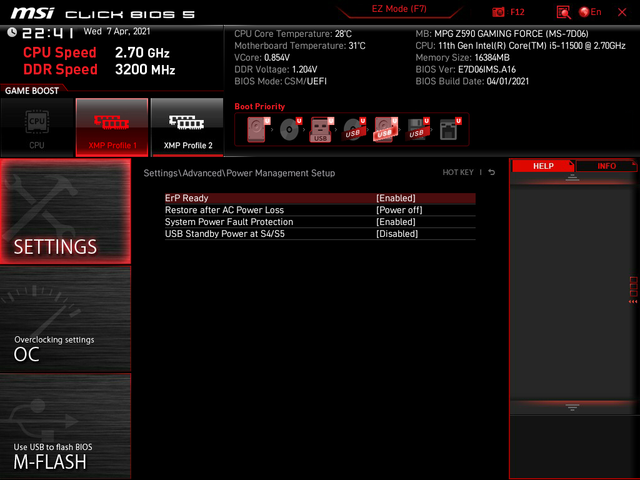Click the BIOS Build Date 04/01/2021 text

pyautogui.click(x=472, y=81)
